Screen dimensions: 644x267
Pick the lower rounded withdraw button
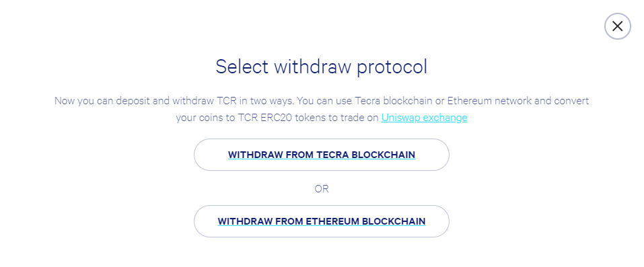coord(322,221)
